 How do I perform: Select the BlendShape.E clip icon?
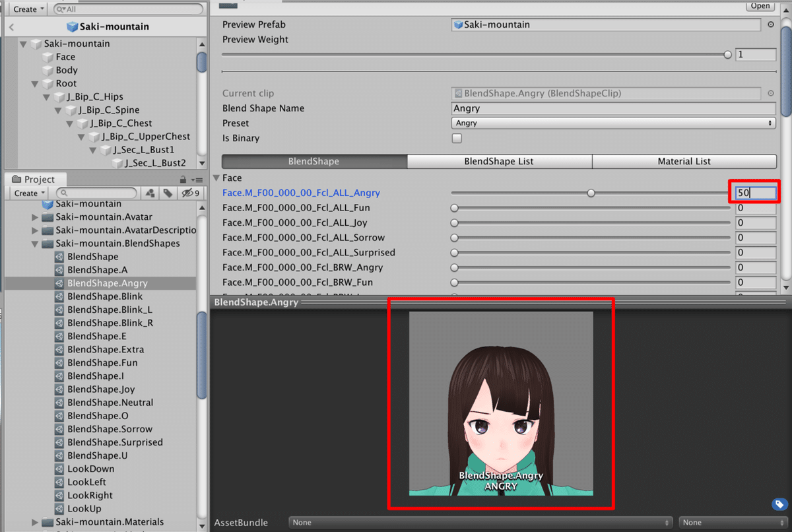pos(59,336)
